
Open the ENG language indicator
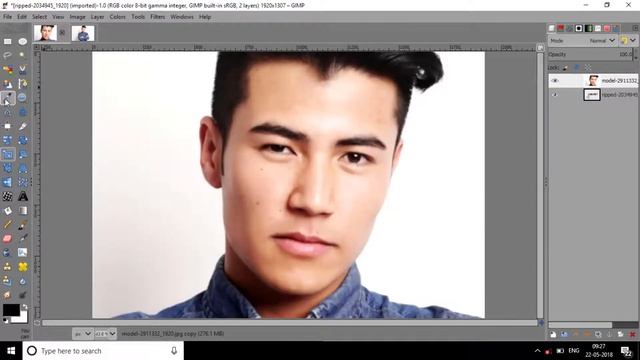pos(574,351)
